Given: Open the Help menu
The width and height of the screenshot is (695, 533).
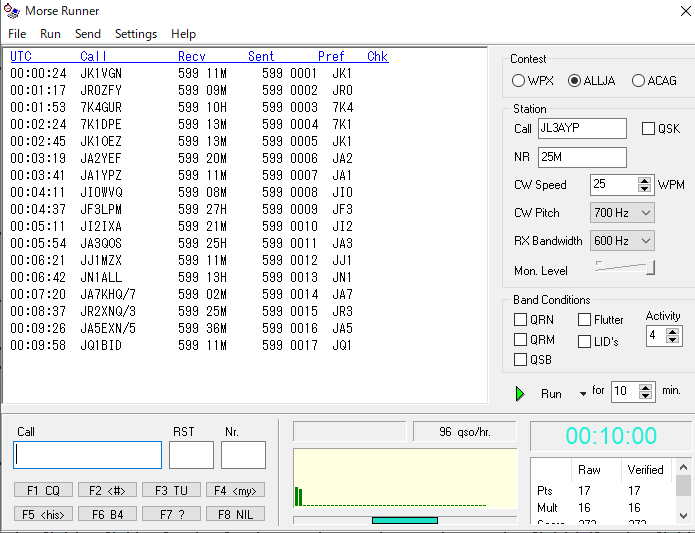Looking at the screenshot, I should tap(184, 34).
